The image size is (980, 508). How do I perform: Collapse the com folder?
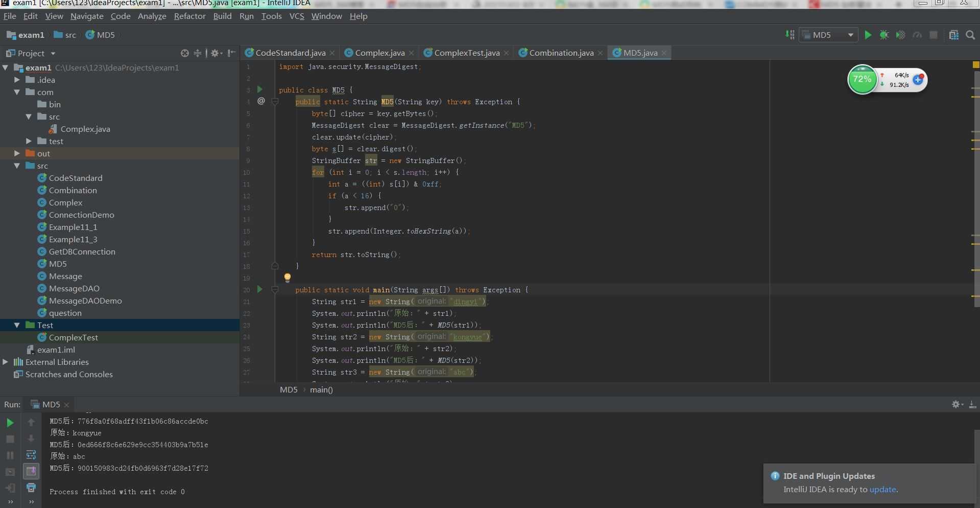pos(17,92)
